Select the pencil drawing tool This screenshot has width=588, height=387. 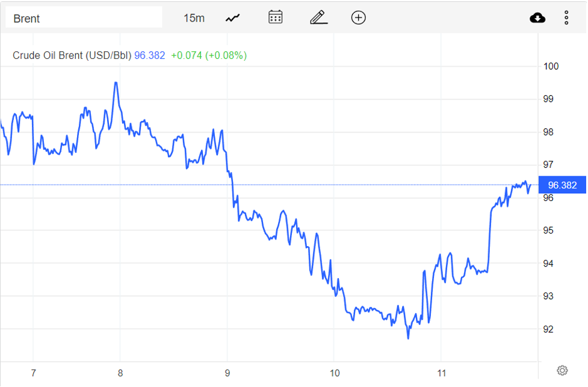(x=318, y=17)
